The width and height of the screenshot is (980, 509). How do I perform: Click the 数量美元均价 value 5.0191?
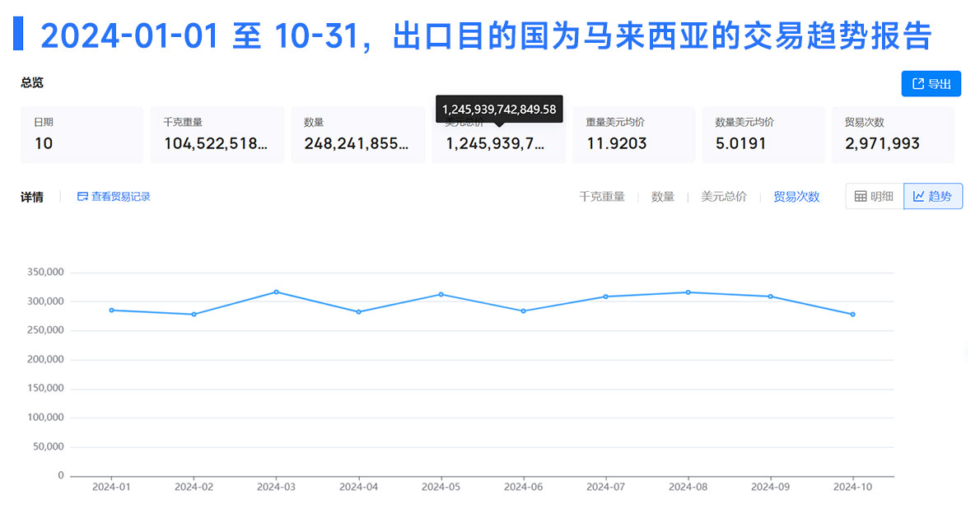click(740, 143)
